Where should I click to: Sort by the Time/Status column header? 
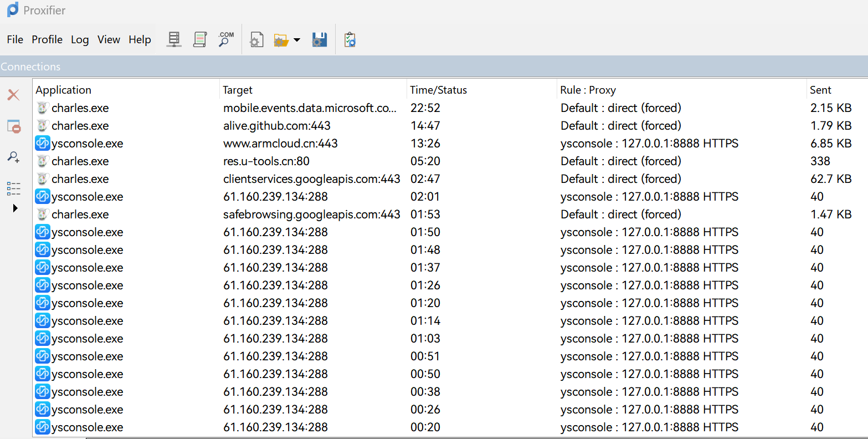coord(438,90)
